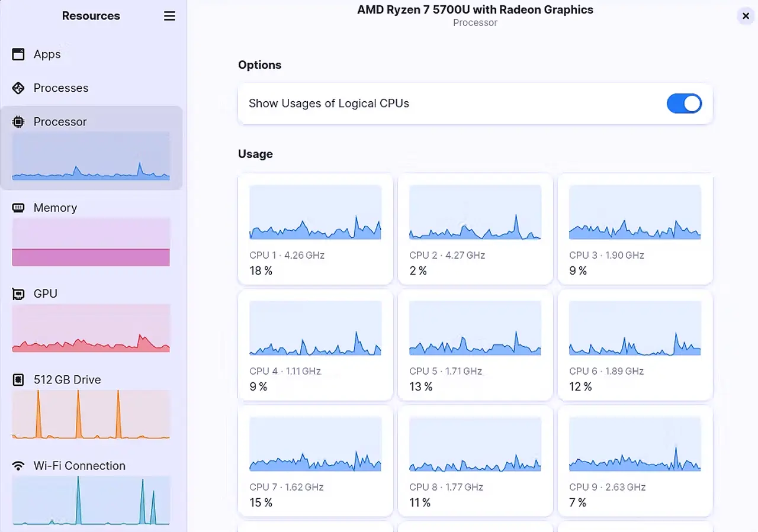Disable Show Usages of Logical CPUs switch
This screenshot has width=758, height=532.
click(x=684, y=104)
